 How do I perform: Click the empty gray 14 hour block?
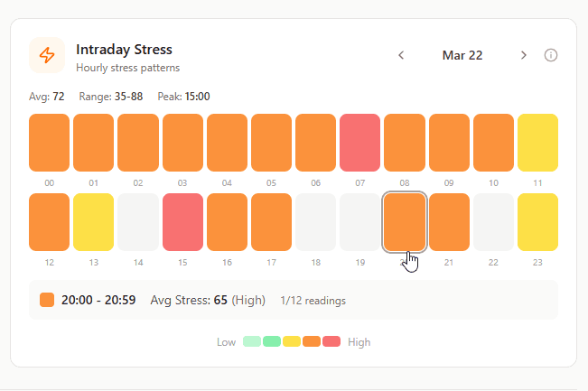click(x=138, y=222)
